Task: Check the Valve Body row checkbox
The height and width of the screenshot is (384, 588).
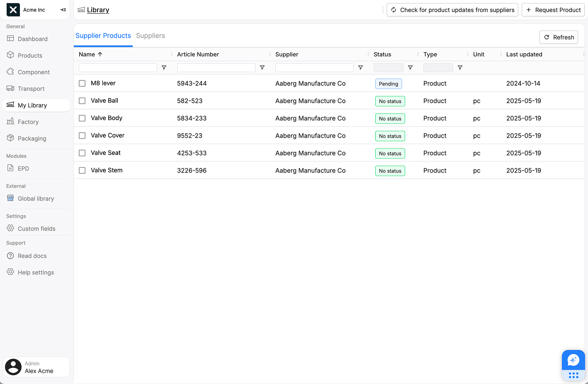Action: (82, 118)
